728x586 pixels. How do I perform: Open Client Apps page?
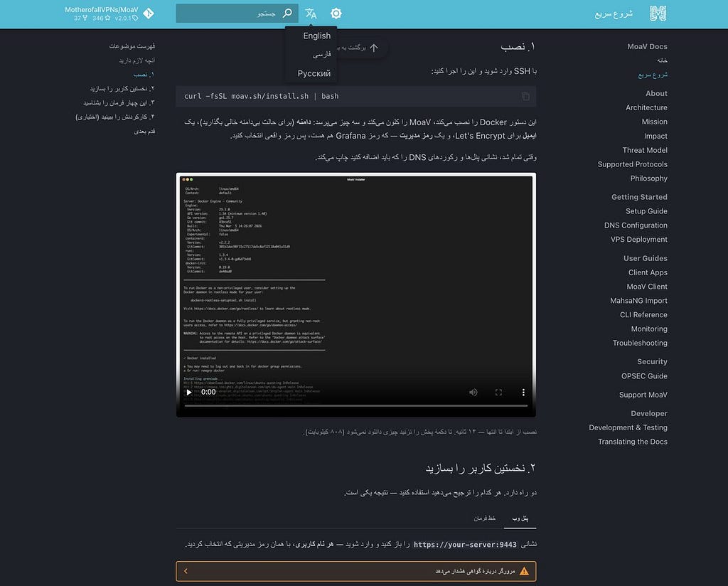click(x=648, y=272)
